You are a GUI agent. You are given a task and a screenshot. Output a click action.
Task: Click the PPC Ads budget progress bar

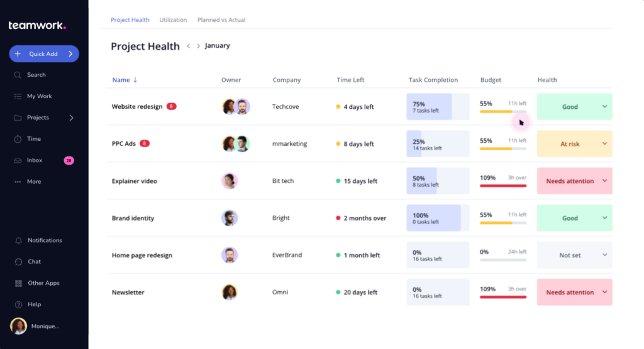coord(503,149)
